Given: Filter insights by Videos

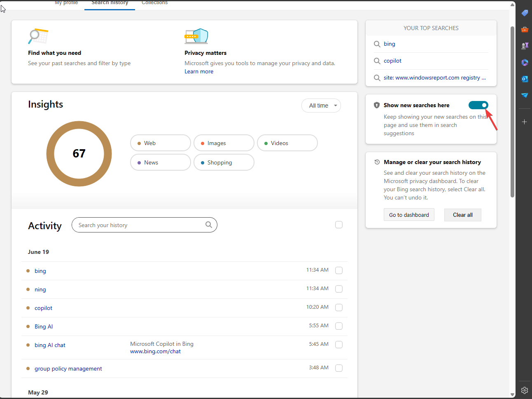Looking at the screenshot, I should point(287,143).
